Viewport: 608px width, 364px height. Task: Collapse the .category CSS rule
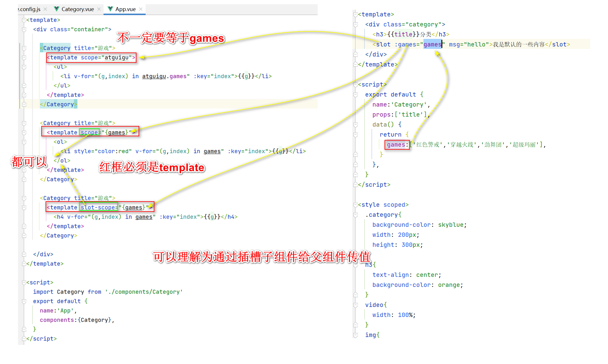[x=355, y=215]
